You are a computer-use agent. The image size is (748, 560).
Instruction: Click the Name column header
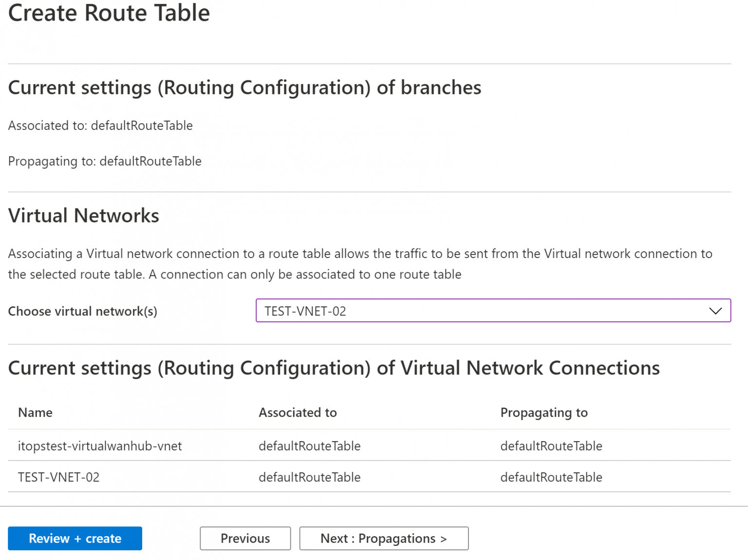35,412
